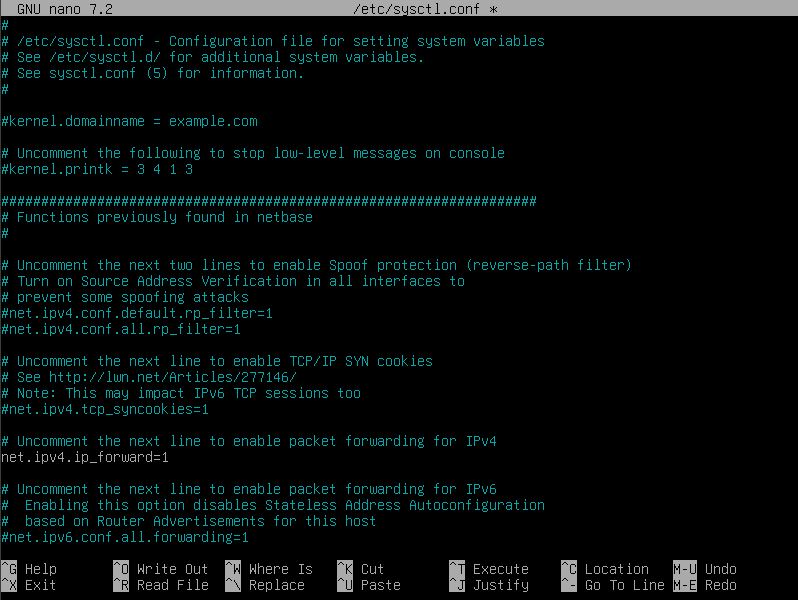This screenshot has height=600, width=798.
Task: Place cursor on net.ipv4.ip_forward=1 line
Action: (x=85, y=457)
